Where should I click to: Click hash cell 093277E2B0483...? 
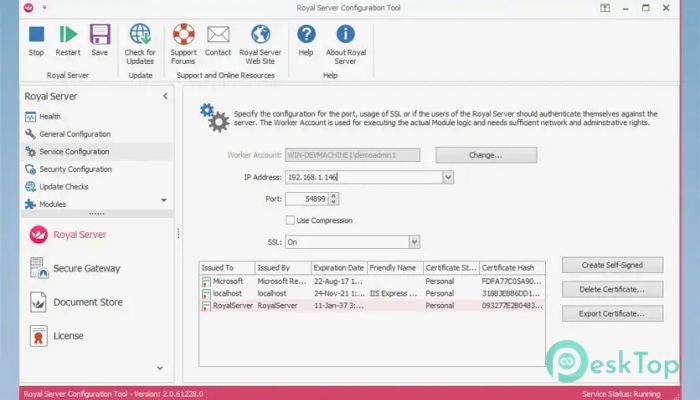pos(512,306)
